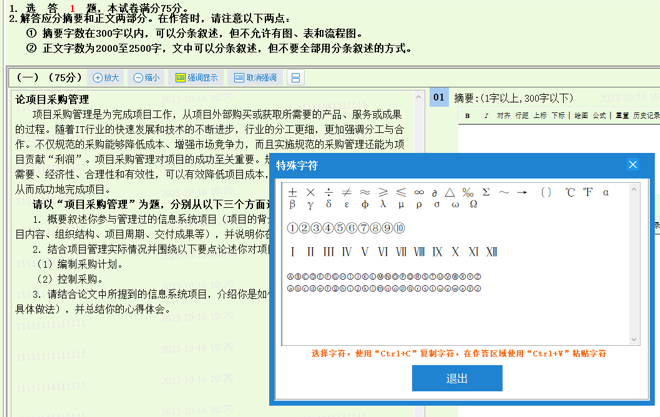The width and height of the screenshot is (660, 417).
Task: Toggle the split layout icon after 取消强调
Action: [x=297, y=78]
